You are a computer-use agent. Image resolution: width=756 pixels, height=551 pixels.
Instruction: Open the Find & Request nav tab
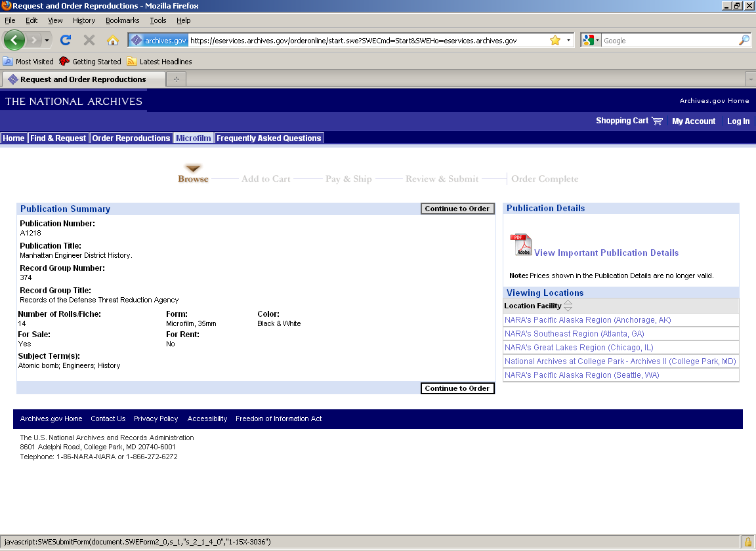click(x=58, y=138)
